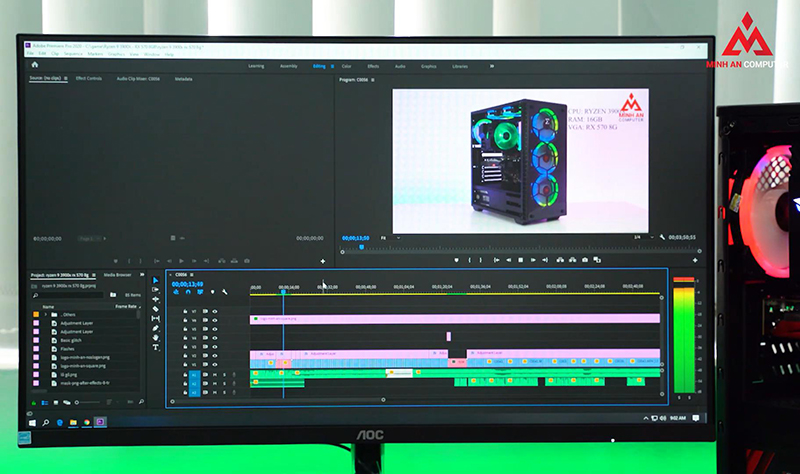Switch to Color workspace
Screen dimensions: 800x474
point(346,66)
